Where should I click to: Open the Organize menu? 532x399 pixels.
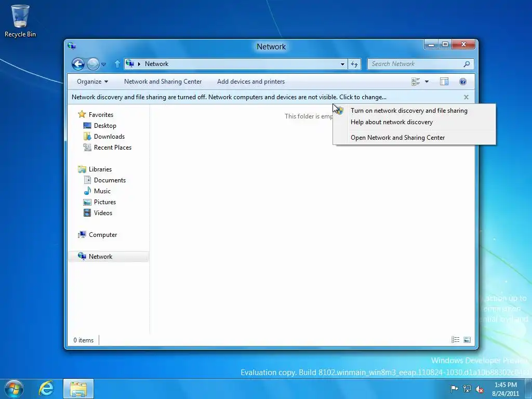[92, 82]
